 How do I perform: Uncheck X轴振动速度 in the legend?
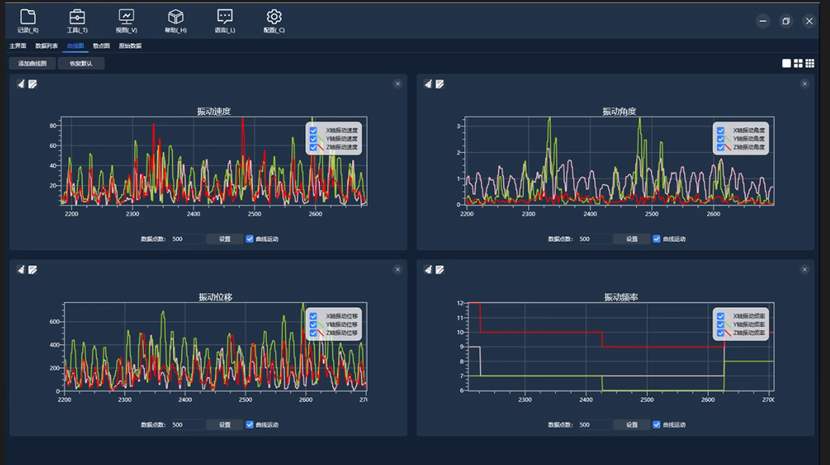[314, 131]
